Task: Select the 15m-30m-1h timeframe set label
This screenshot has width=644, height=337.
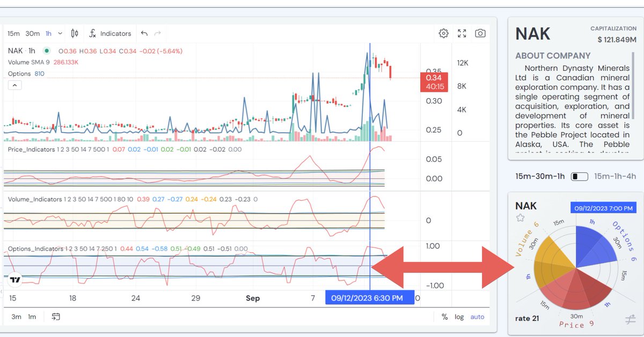Action: (x=540, y=176)
